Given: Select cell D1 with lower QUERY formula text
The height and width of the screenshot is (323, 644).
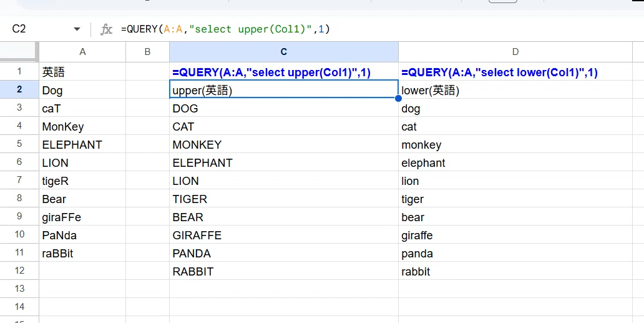Looking at the screenshot, I should (515, 72).
